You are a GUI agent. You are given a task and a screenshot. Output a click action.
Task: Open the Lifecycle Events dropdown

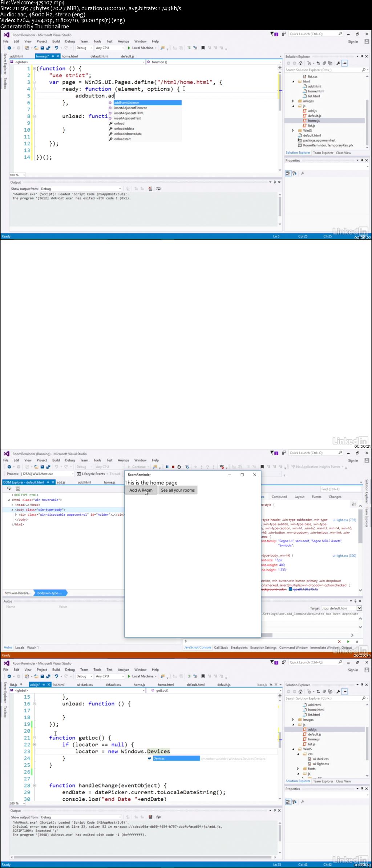pos(93,474)
